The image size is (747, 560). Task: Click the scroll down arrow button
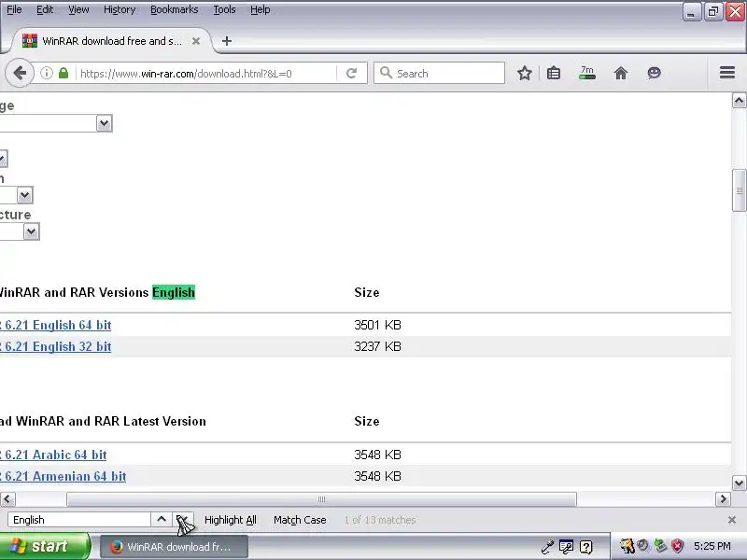[739, 483]
